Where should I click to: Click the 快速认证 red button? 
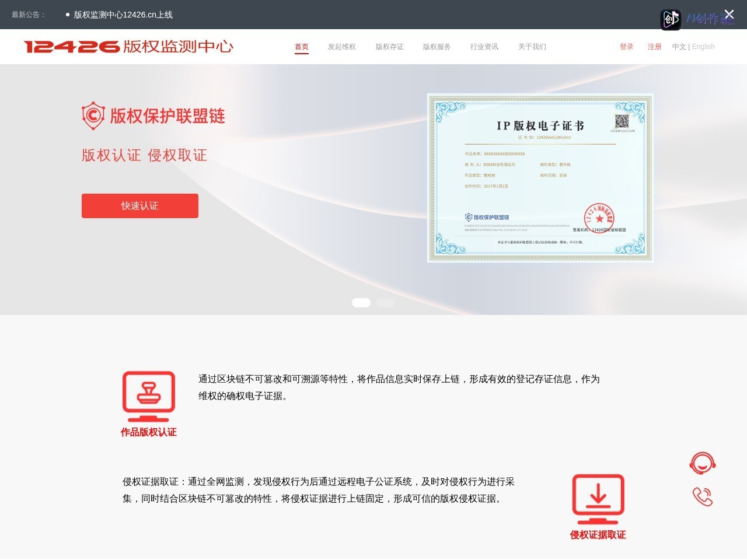140,206
